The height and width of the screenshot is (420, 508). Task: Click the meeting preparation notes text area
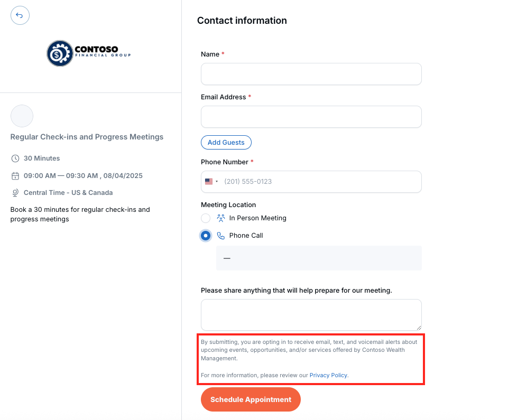311,315
